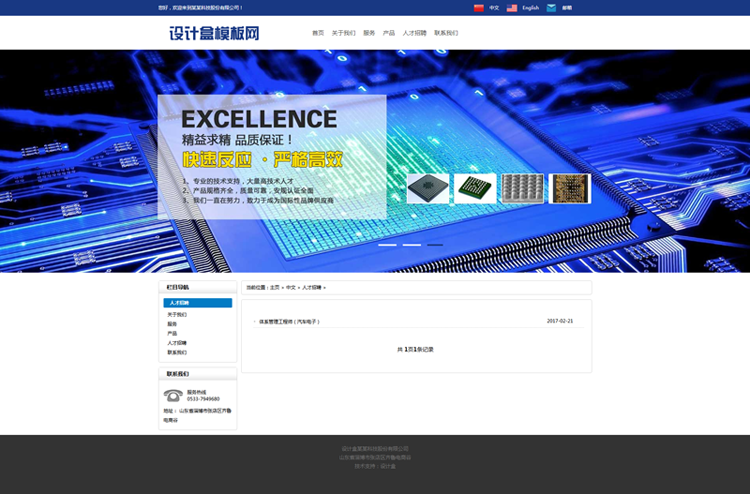Click the 共 1页1条记录 pagination text
Viewport: 750px width, 494px height.
(415, 350)
